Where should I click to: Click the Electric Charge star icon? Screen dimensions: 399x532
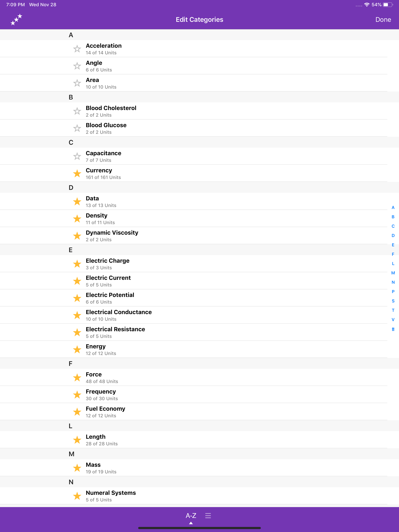coord(77,264)
